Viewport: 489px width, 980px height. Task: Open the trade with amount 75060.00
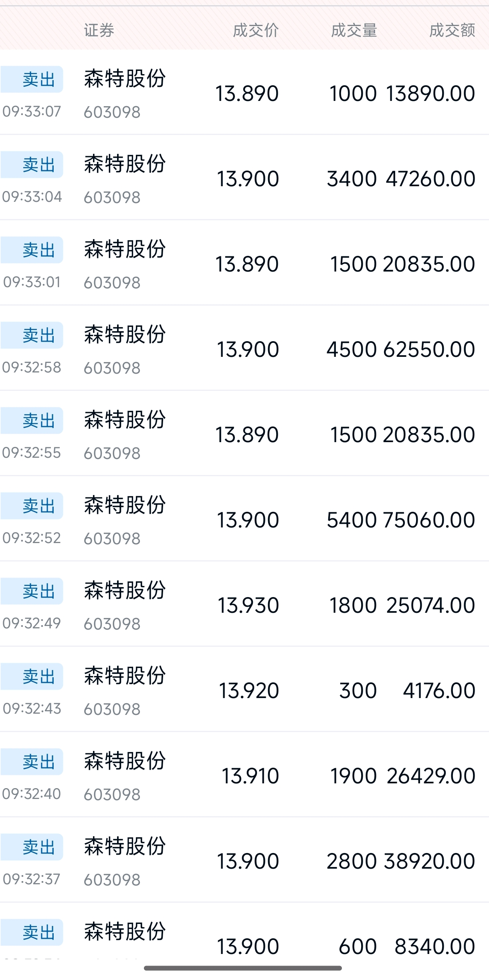pyautogui.click(x=429, y=520)
